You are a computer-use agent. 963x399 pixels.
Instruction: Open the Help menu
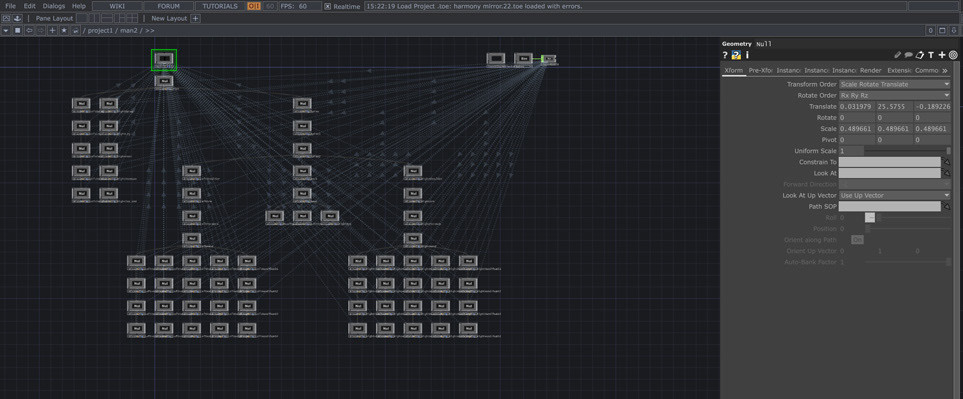[x=79, y=6]
